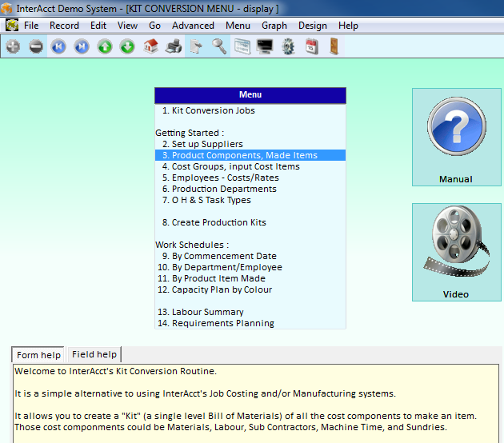Click the application icon beside File menu

pyautogui.click(x=12, y=25)
